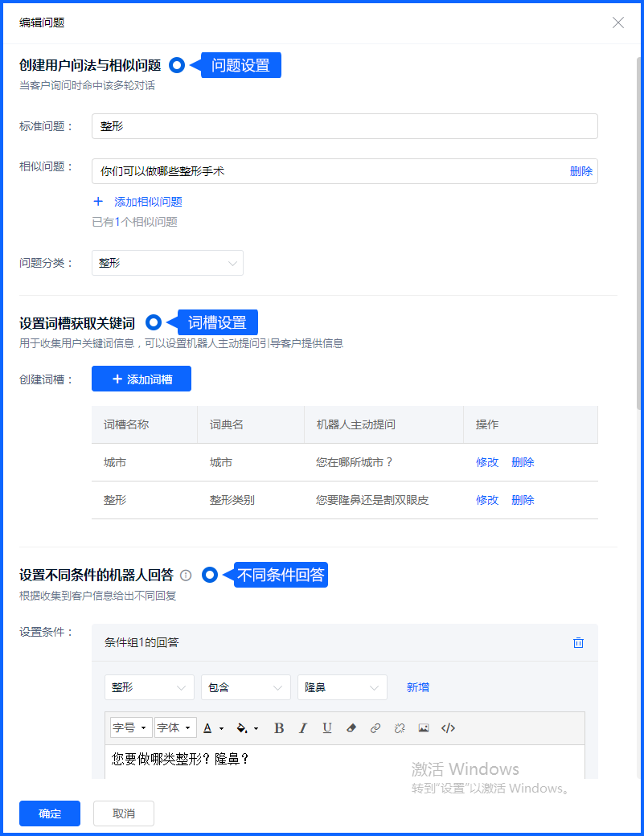The height and width of the screenshot is (836, 644).
Task: Open the 问题分类 dropdown
Action: (167, 263)
